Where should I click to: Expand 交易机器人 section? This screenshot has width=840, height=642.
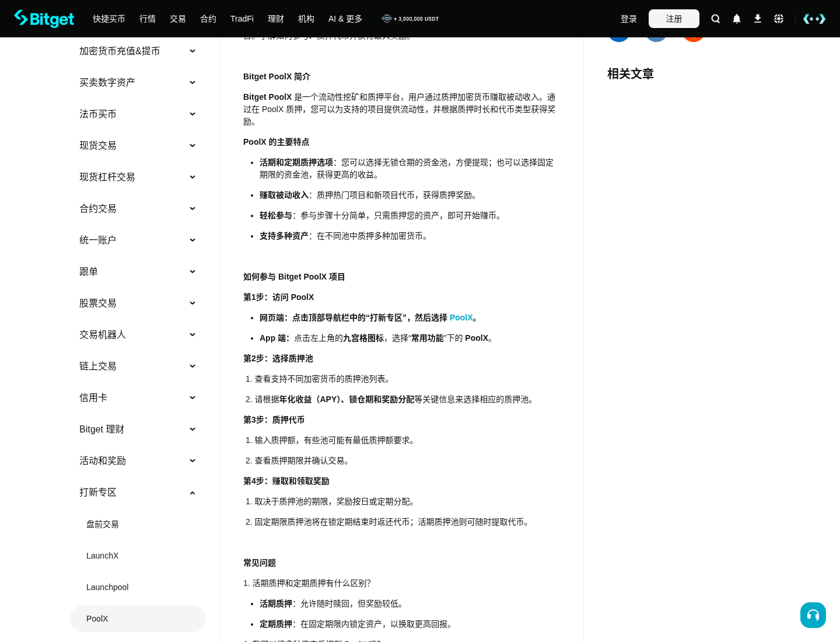pos(138,334)
